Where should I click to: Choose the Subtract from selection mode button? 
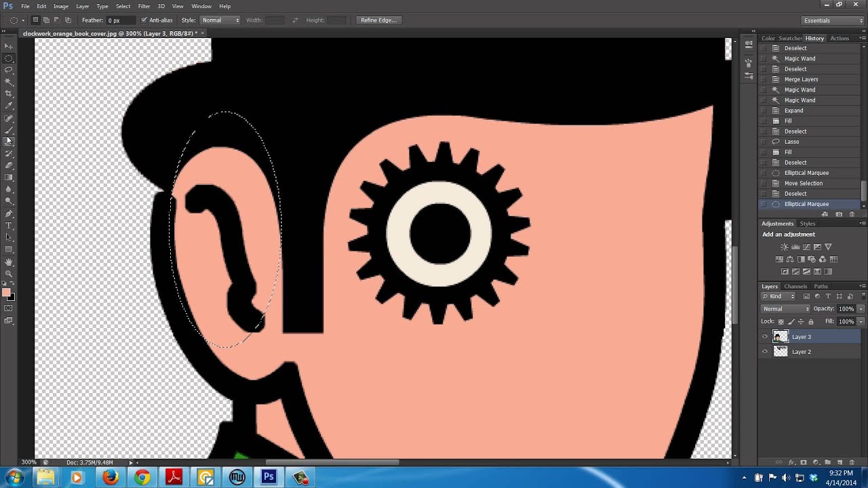pos(57,20)
